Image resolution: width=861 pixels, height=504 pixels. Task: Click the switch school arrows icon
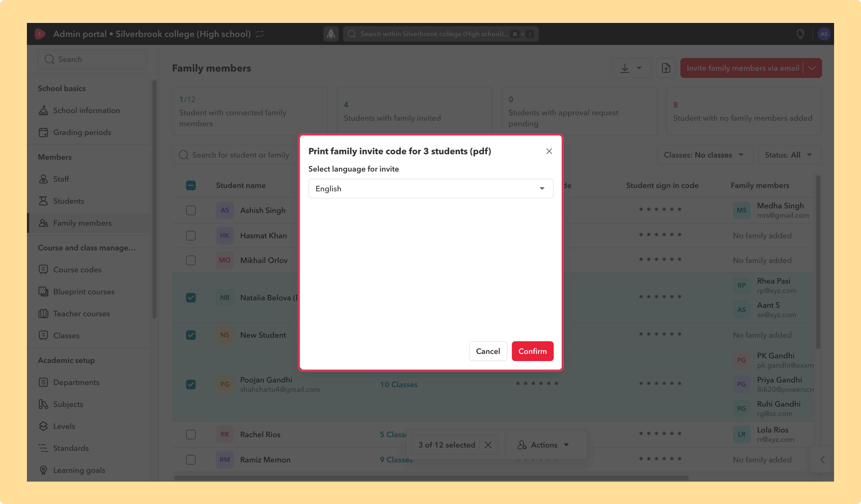coord(260,34)
